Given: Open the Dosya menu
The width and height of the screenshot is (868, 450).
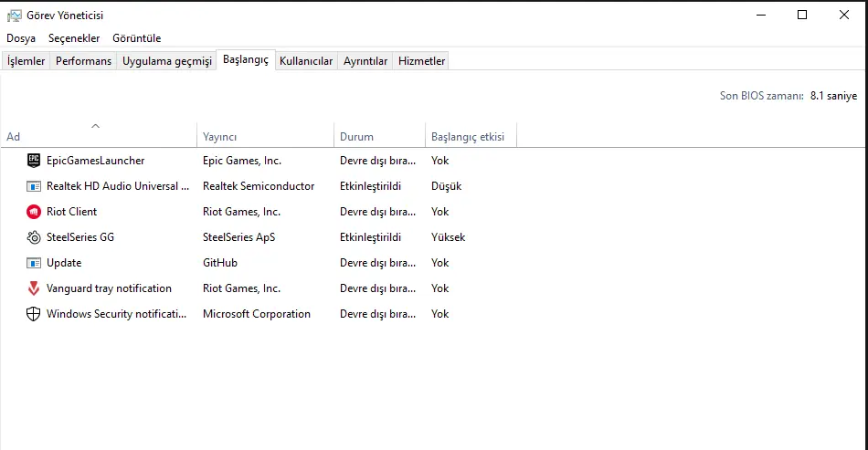Looking at the screenshot, I should (x=21, y=38).
